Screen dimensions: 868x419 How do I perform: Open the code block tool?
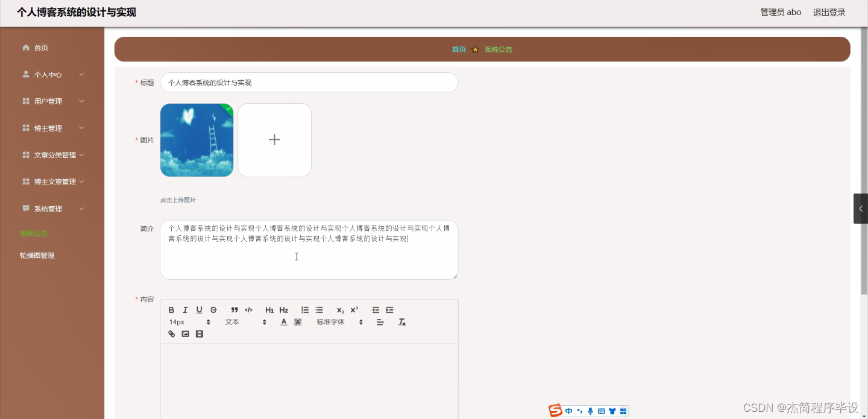(x=248, y=310)
